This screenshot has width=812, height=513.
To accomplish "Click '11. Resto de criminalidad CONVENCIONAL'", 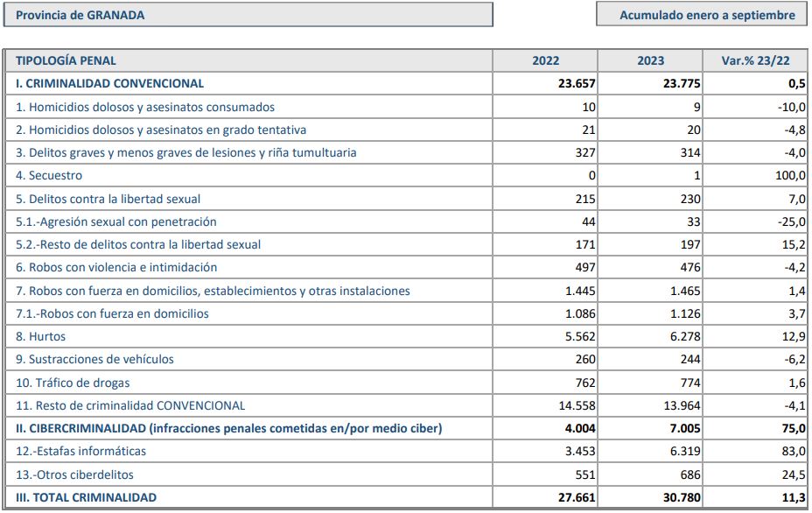I will [130, 405].
